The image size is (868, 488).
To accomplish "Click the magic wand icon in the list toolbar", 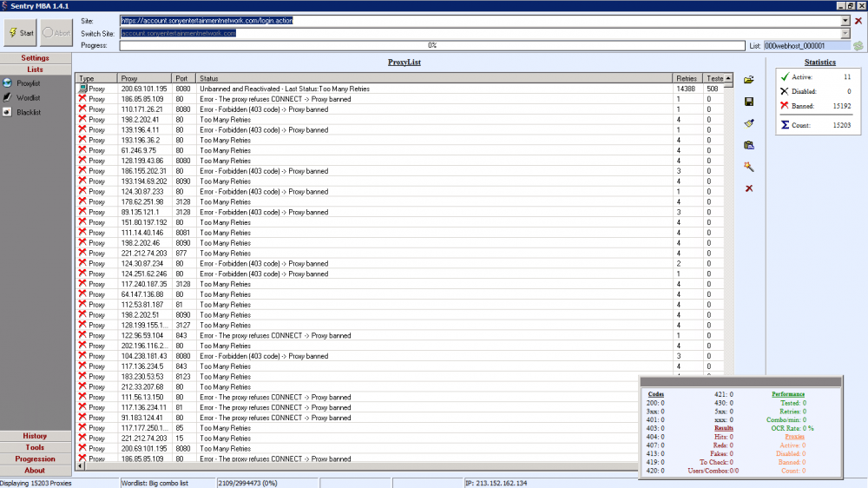I will pos(749,167).
